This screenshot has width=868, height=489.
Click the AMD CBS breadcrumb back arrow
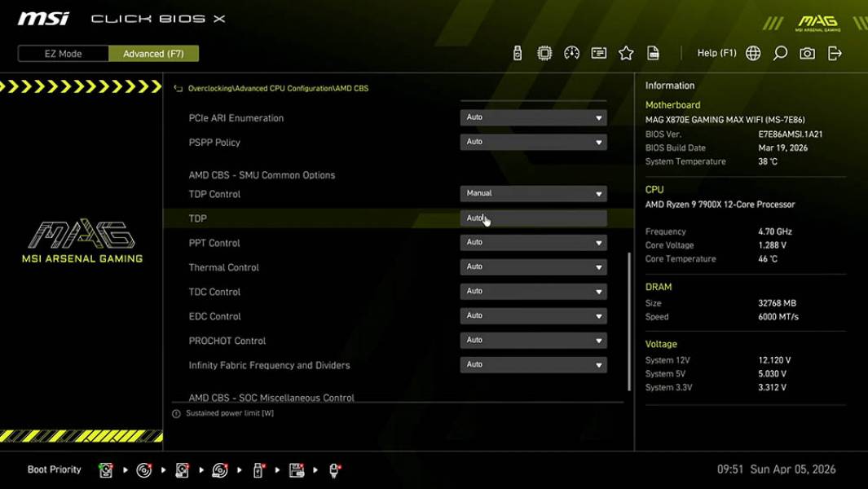click(178, 87)
